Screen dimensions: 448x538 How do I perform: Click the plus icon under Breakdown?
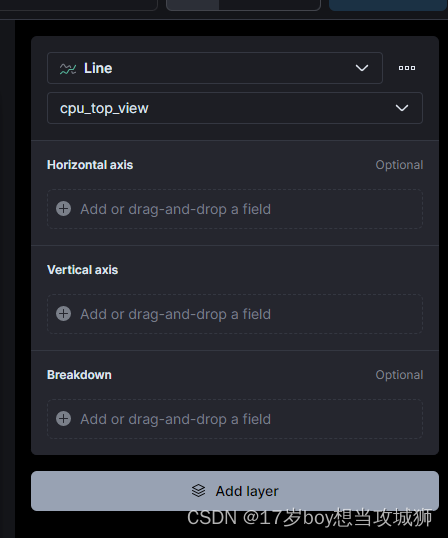(x=63, y=419)
